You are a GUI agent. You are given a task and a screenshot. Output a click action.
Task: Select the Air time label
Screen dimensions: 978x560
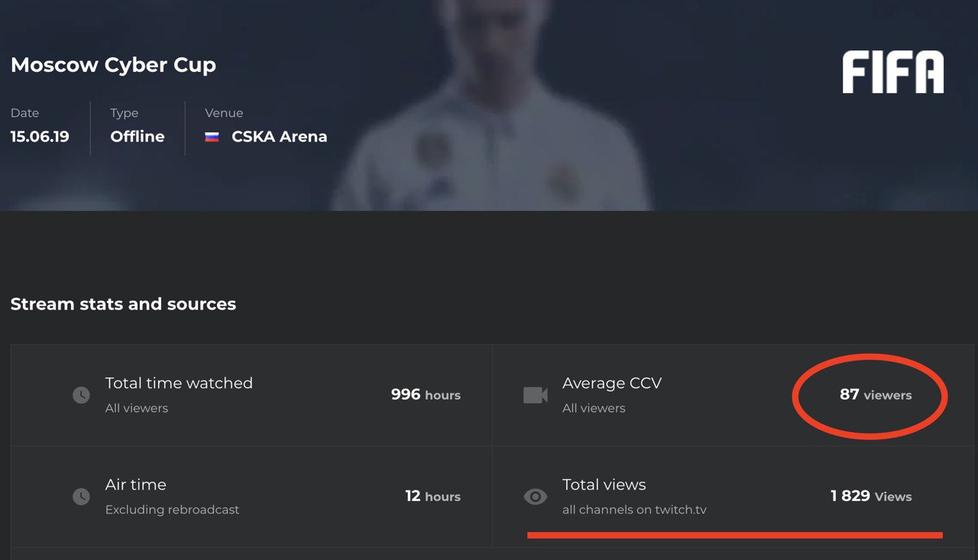[x=136, y=485]
